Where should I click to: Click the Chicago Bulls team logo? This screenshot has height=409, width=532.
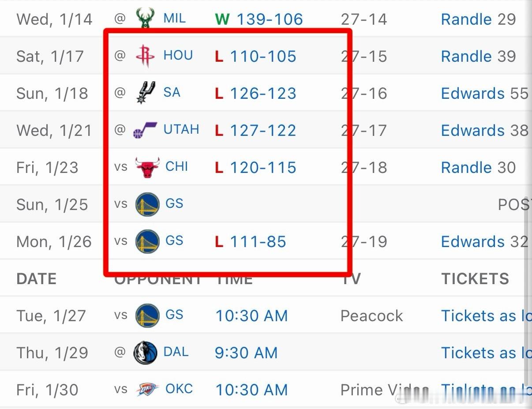point(146,167)
